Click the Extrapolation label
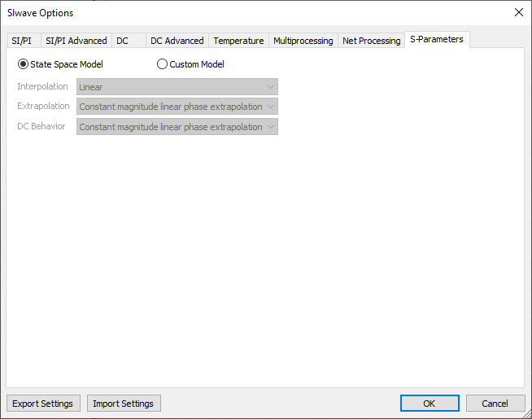This screenshot has height=419, width=532. click(x=43, y=107)
